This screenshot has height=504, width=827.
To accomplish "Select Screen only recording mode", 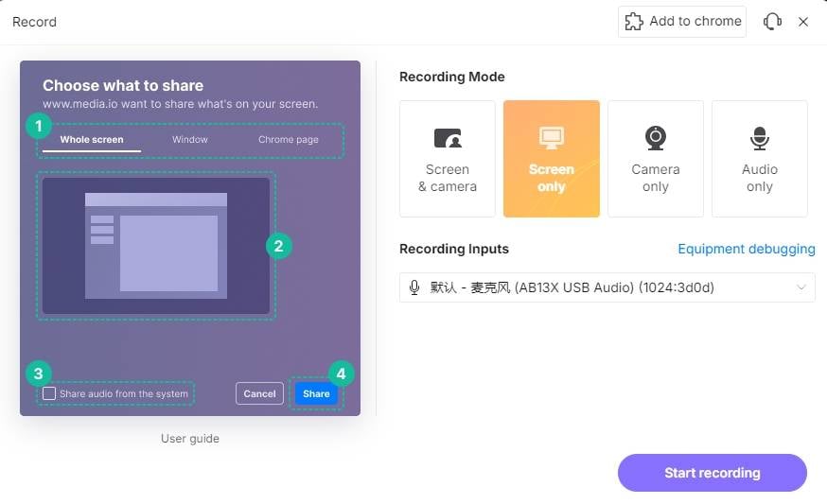I will (x=551, y=159).
